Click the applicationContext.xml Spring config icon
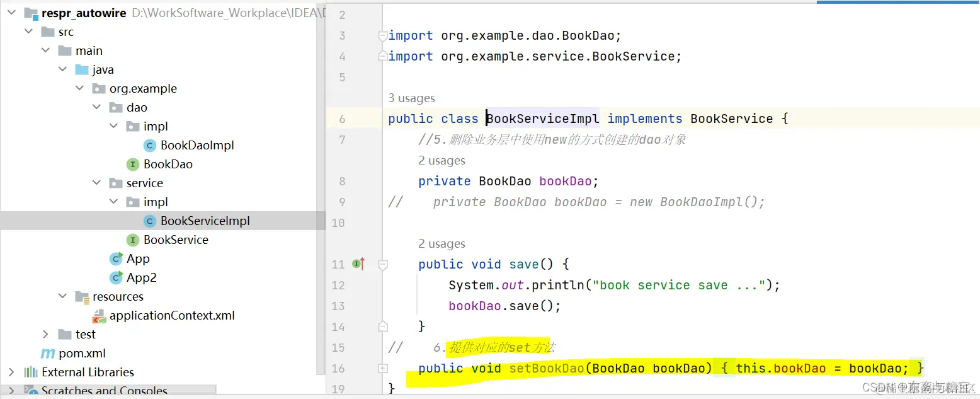This screenshot has width=980, height=399. [x=99, y=316]
